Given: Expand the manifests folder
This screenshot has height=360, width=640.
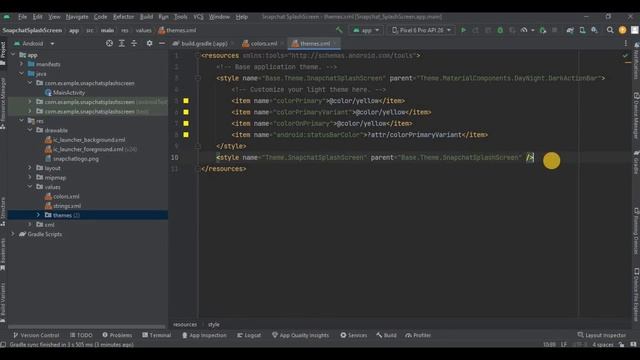Looking at the screenshot, I should pyautogui.click(x=22, y=64).
